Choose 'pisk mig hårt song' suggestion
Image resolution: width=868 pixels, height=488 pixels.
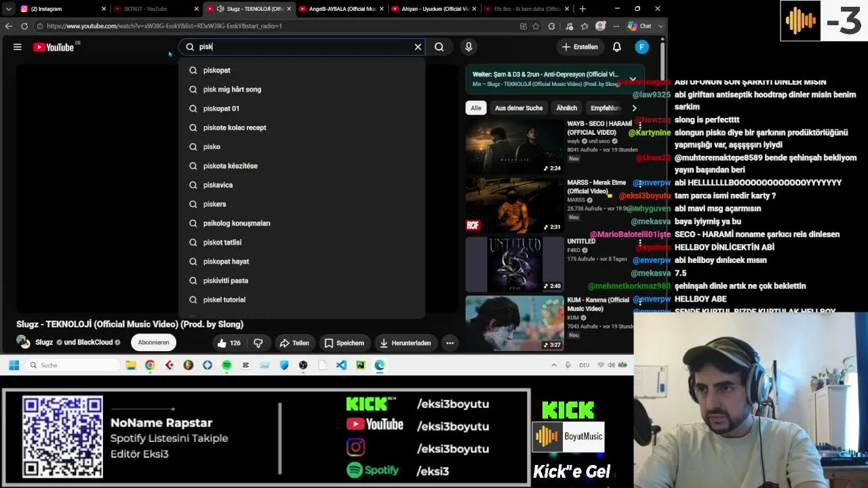tap(302, 89)
